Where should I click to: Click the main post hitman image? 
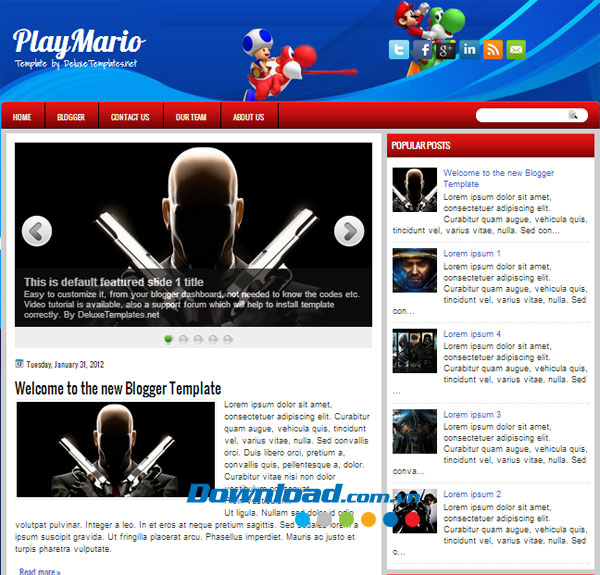[x=116, y=450]
